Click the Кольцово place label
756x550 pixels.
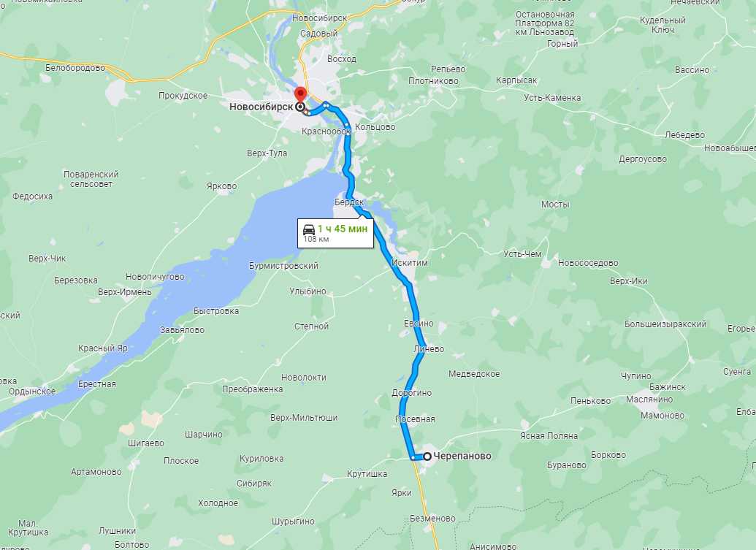[375, 127]
